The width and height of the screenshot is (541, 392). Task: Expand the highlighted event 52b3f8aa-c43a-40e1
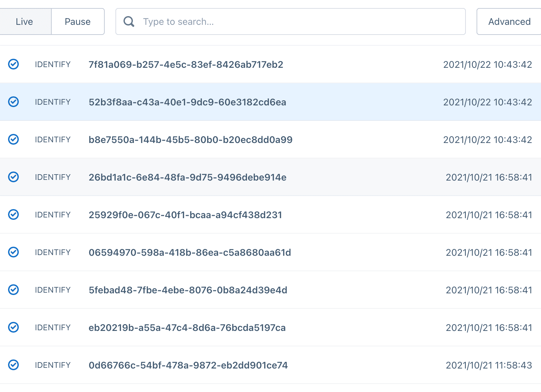(187, 102)
